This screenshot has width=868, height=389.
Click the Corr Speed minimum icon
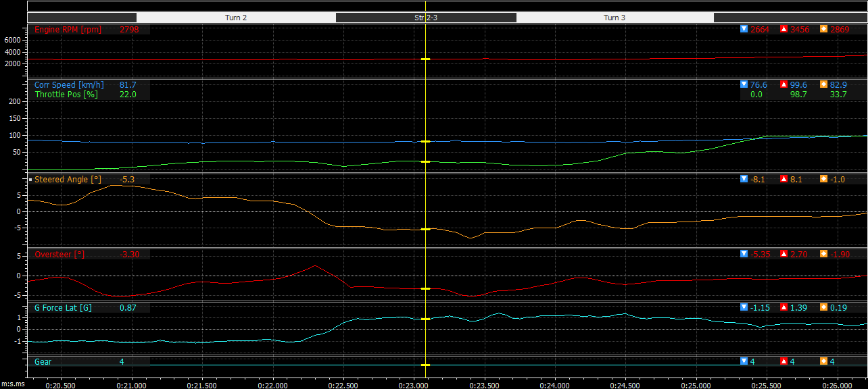(x=744, y=84)
